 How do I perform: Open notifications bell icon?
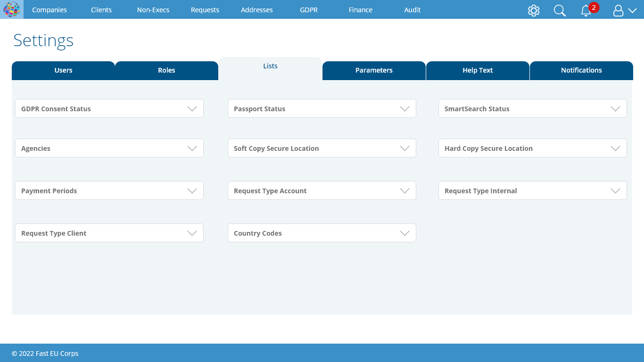[x=586, y=10]
